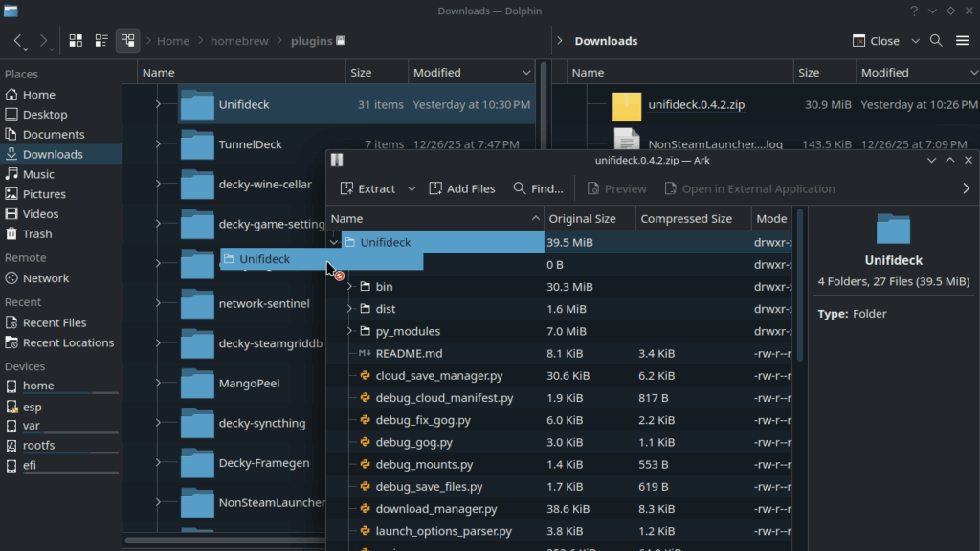Image resolution: width=980 pixels, height=551 pixels.
Task: Select the Find tool in Ark's toolbar
Action: point(536,188)
